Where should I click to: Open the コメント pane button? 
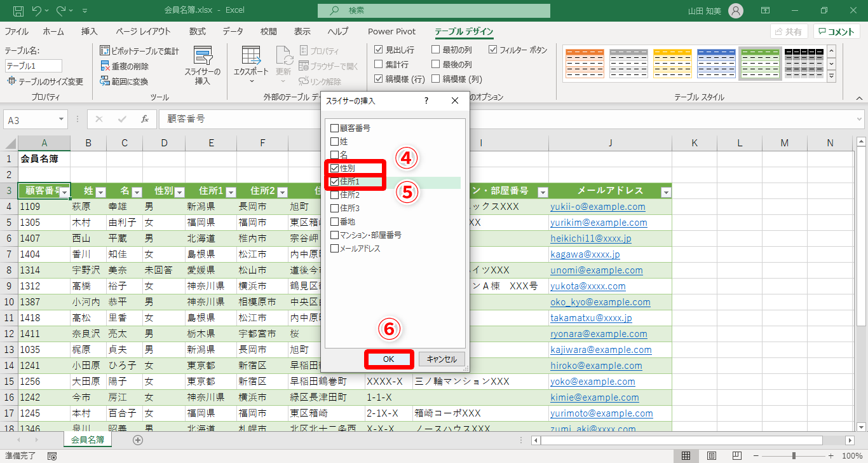pyautogui.click(x=836, y=32)
